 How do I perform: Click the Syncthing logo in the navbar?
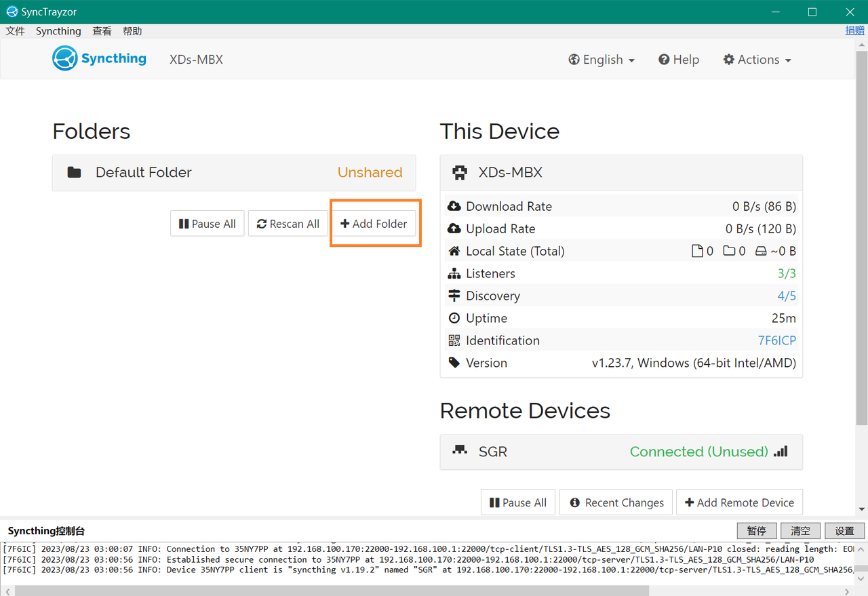pos(99,58)
